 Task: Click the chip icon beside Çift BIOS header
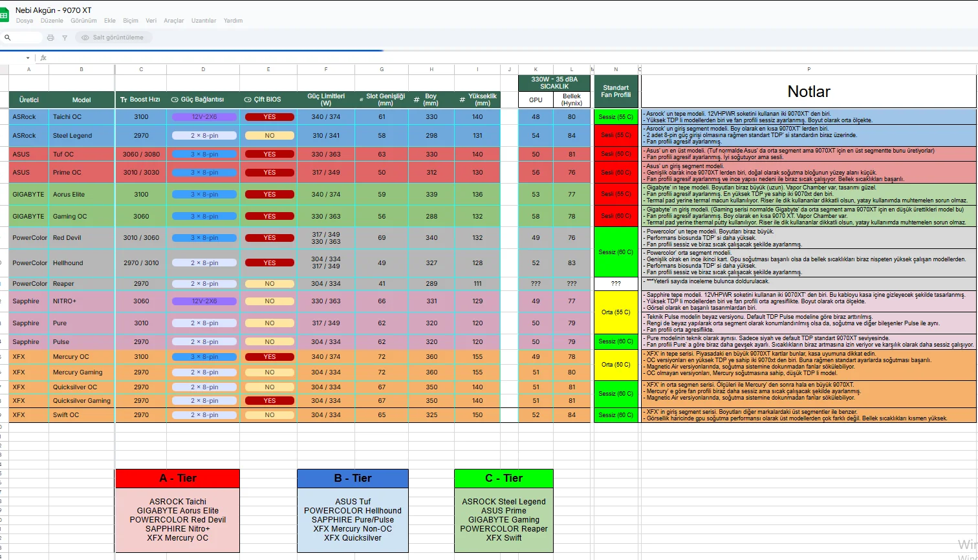(x=248, y=100)
